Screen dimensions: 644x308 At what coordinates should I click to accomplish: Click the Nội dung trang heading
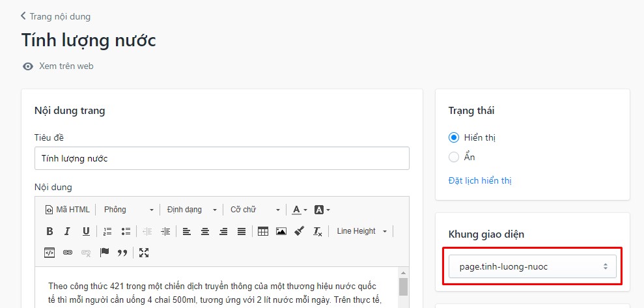70,111
